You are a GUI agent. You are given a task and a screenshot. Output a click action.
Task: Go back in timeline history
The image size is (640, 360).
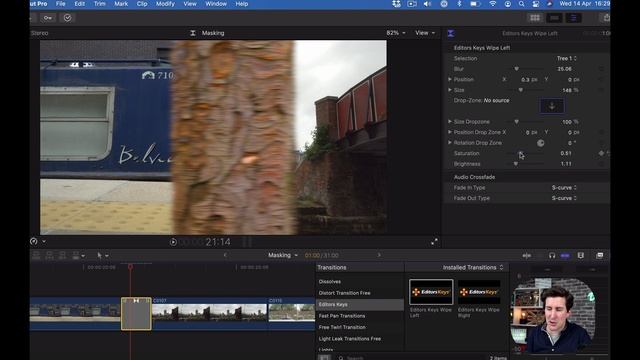click(225, 255)
